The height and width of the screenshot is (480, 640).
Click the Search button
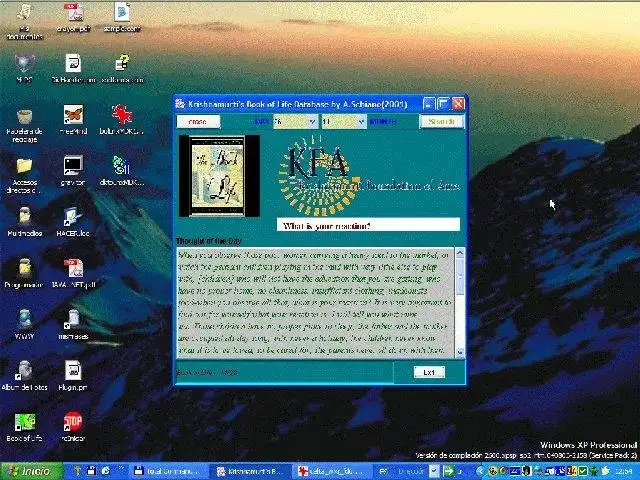pos(442,122)
